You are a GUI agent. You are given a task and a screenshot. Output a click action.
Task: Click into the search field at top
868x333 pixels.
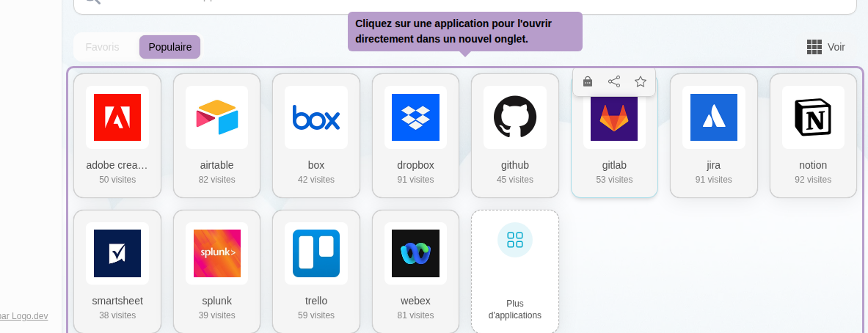pyautogui.click(x=470, y=4)
